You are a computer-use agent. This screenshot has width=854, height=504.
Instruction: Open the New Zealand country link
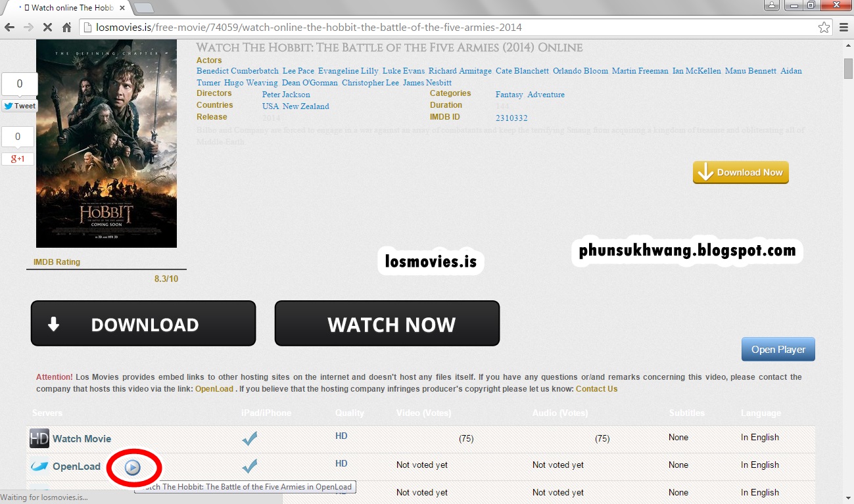point(306,106)
